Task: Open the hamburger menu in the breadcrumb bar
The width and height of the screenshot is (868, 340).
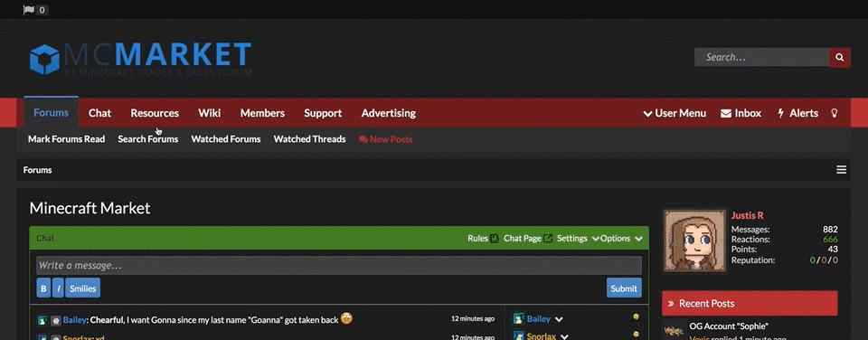Action: tap(842, 170)
